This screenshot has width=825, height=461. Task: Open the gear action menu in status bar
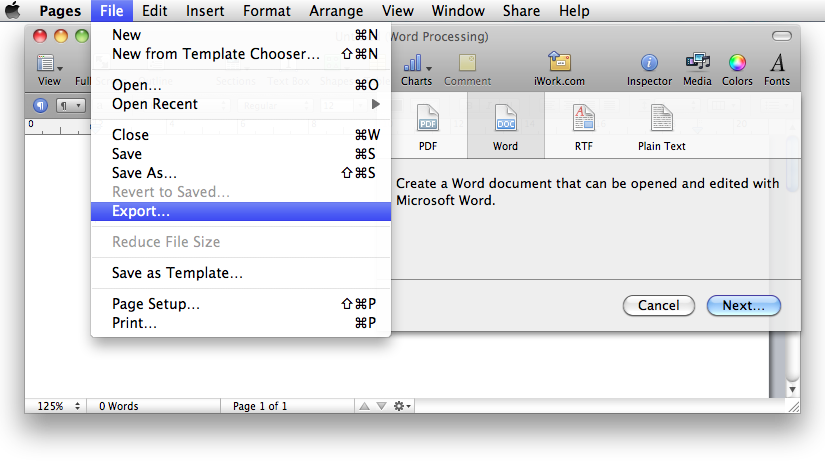[402, 406]
